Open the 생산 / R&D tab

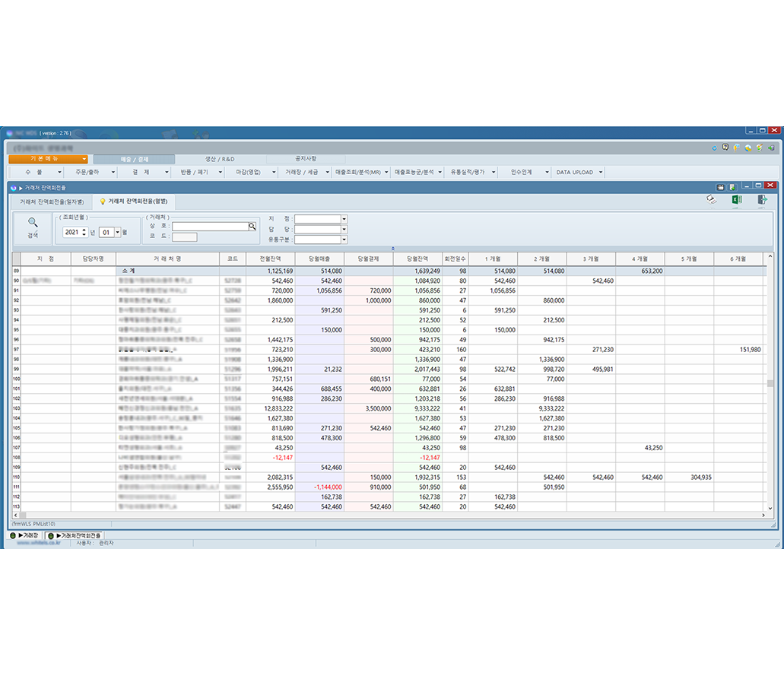point(220,159)
